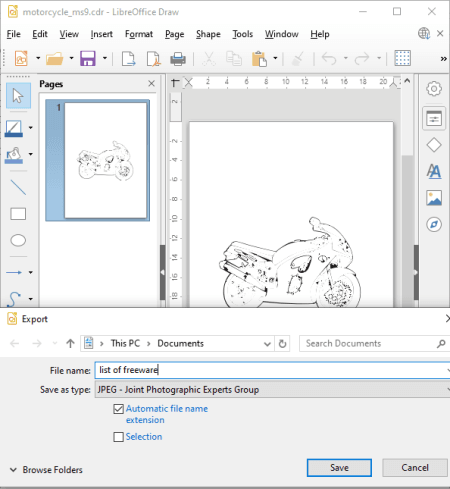Expand Browse Folders section
The width and height of the screenshot is (450, 489).
(x=46, y=470)
